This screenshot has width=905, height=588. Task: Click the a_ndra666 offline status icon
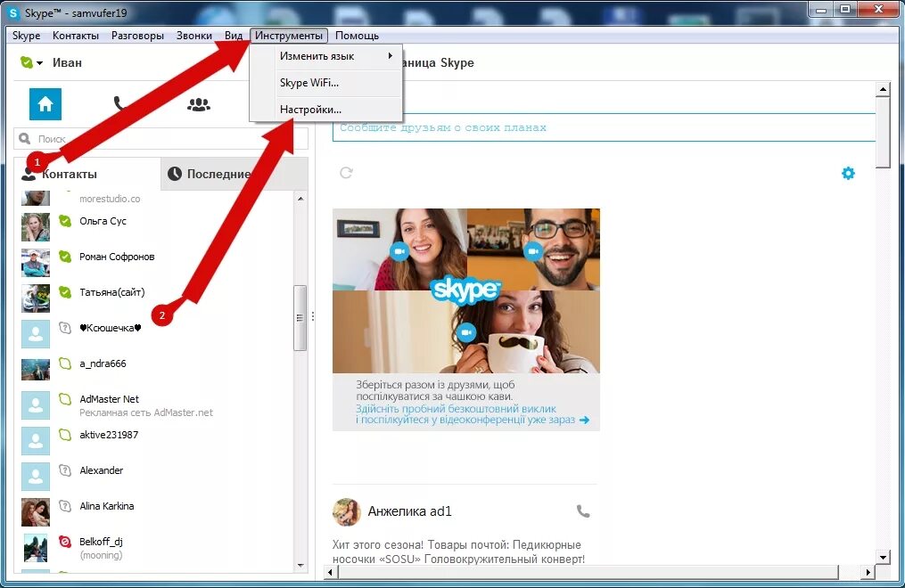tap(65, 363)
